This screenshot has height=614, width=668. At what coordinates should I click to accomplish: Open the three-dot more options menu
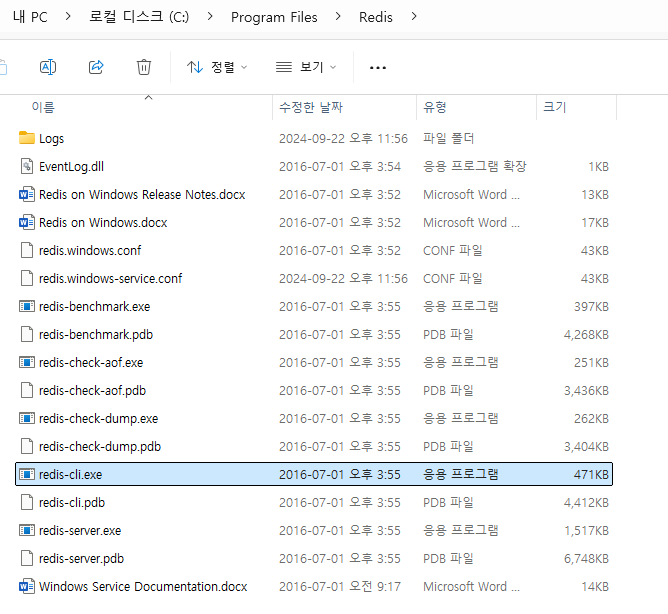tap(377, 67)
